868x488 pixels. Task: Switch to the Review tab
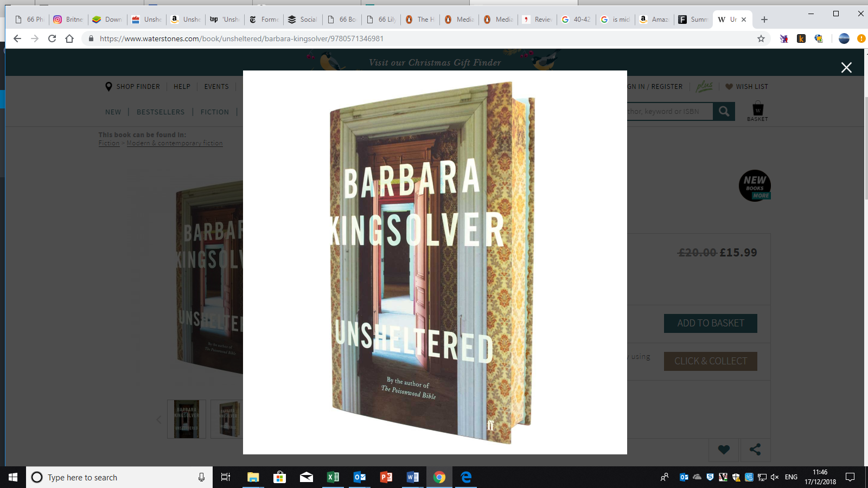click(537, 20)
